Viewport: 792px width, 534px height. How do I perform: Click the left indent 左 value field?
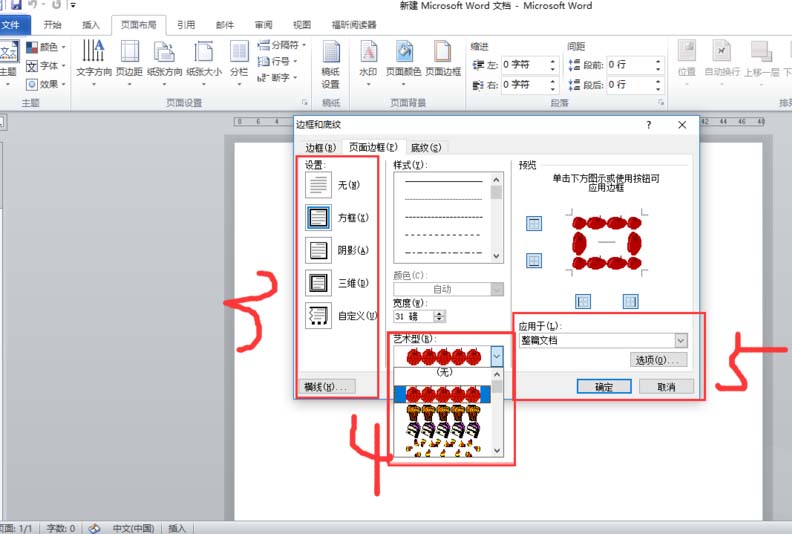524,65
